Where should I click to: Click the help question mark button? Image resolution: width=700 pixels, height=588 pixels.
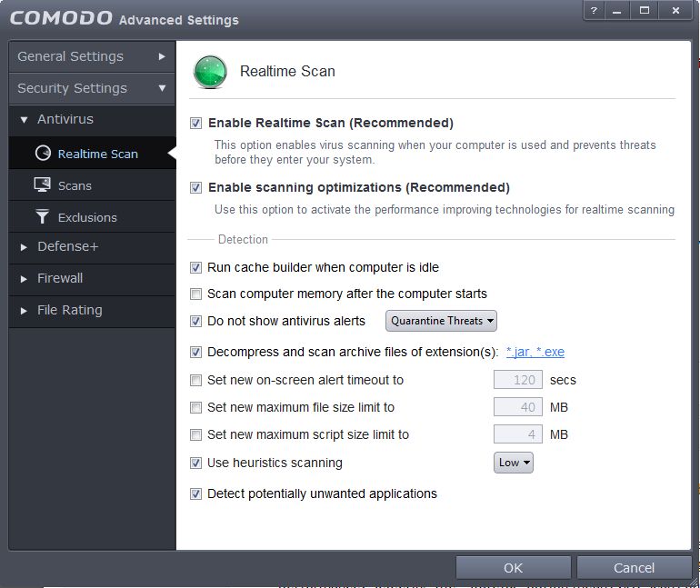click(594, 10)
